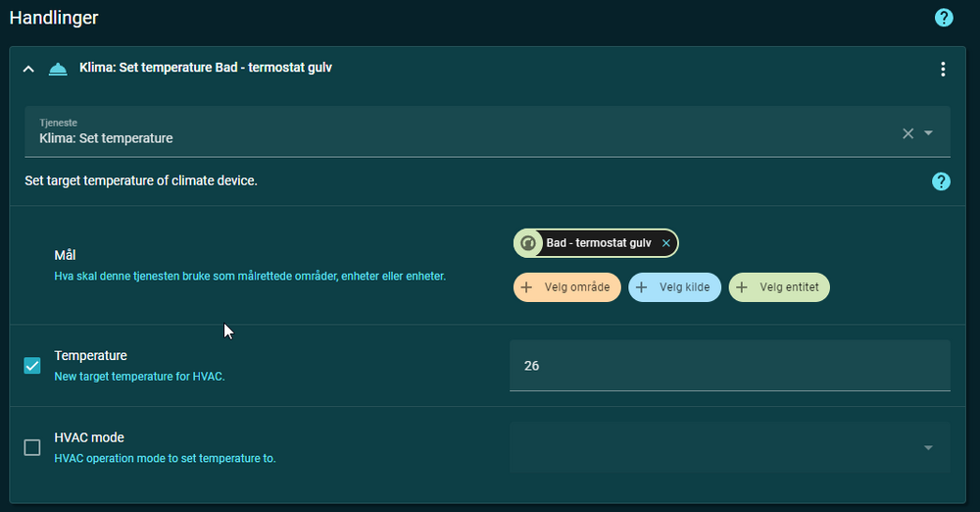Enable the HVAC mode checkbox
The height and width of the screenshot is (512, 980).
click(32, 447)
